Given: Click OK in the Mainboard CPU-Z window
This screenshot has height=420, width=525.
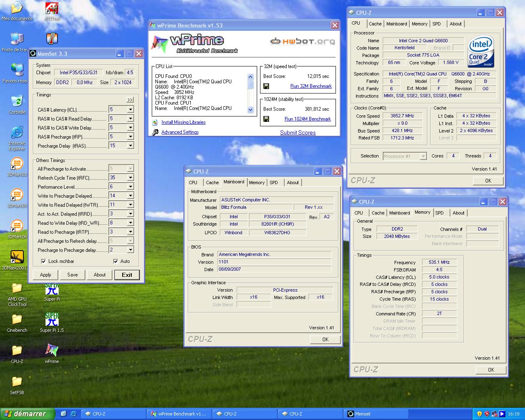Looking at the screenshot, I should pos(325,339).
